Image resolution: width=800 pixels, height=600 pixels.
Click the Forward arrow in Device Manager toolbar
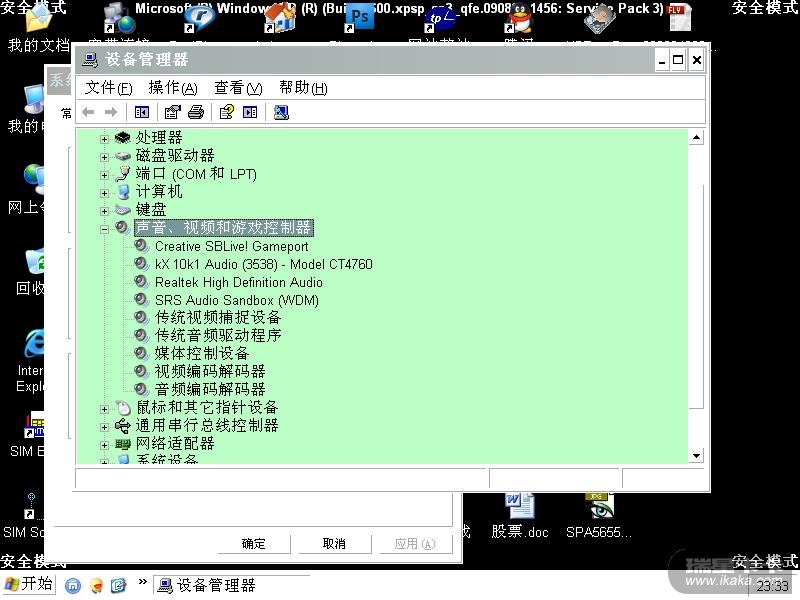pos(111,112)
